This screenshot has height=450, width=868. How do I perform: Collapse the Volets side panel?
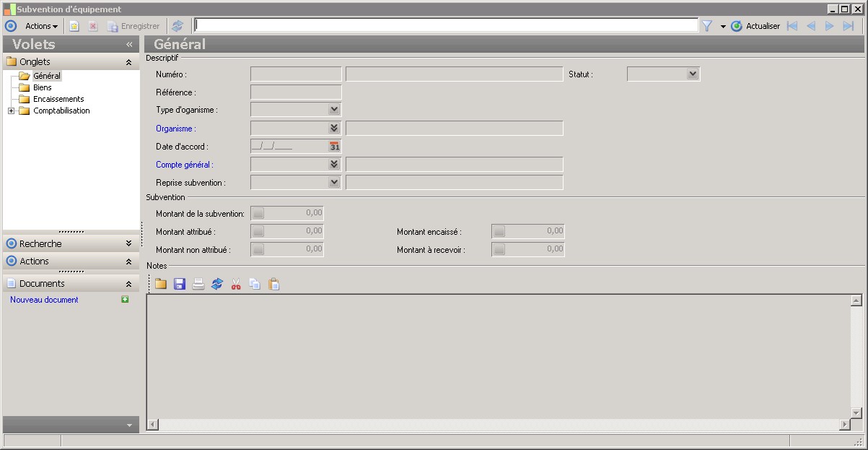pos(129,44)
